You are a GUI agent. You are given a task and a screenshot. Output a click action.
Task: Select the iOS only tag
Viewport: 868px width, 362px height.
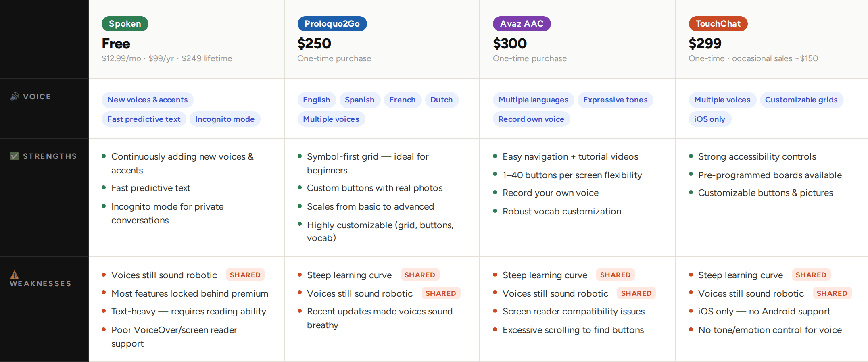pyautogui.click(x=709, y=119)
